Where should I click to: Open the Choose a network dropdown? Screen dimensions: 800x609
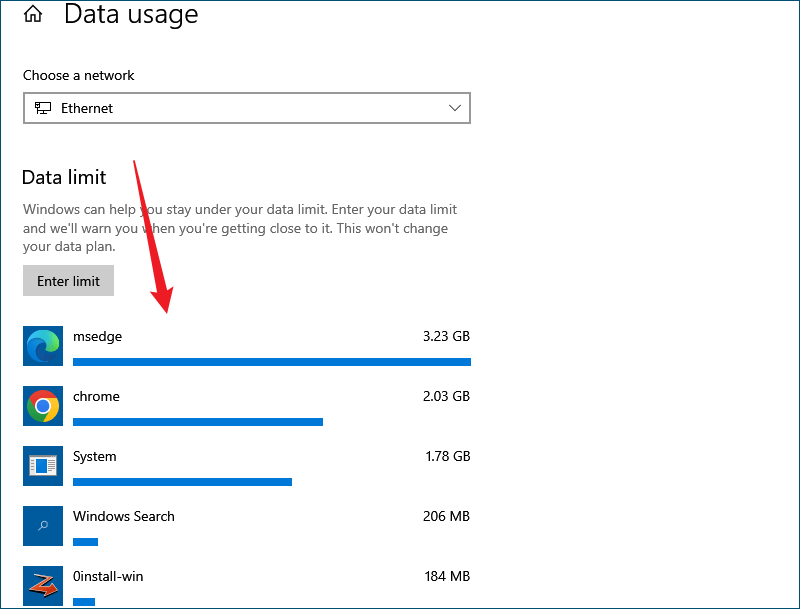click(247, 108)
